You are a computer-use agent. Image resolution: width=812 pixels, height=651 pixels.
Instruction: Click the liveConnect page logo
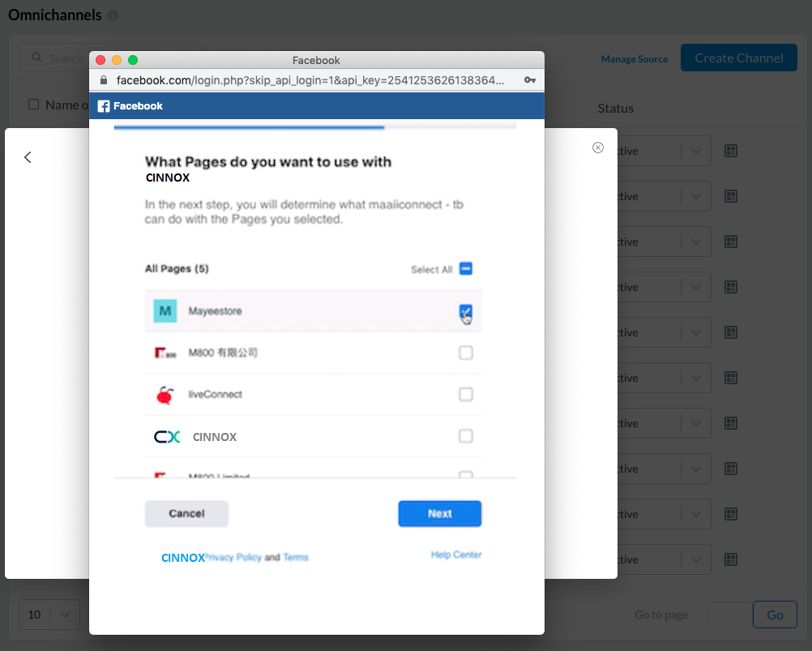coord(165,395)
